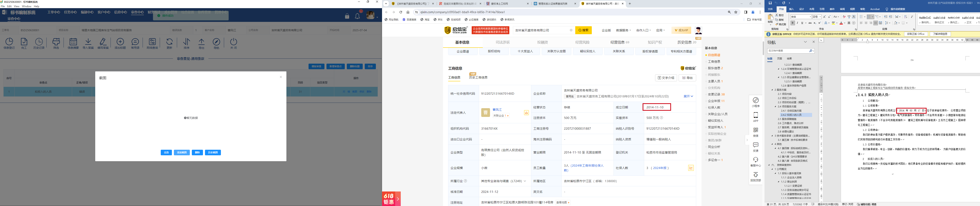Collapse the 2 服务方案 tree node
This screenshot has height=206, width=980.
(x=772, y=90)
